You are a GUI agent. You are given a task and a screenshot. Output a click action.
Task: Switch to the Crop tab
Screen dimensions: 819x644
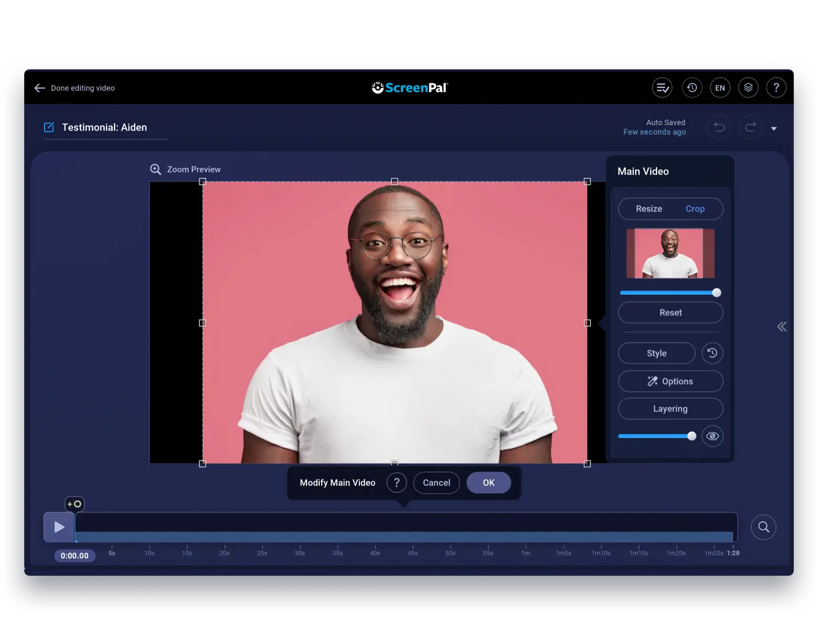pos(694,209)
